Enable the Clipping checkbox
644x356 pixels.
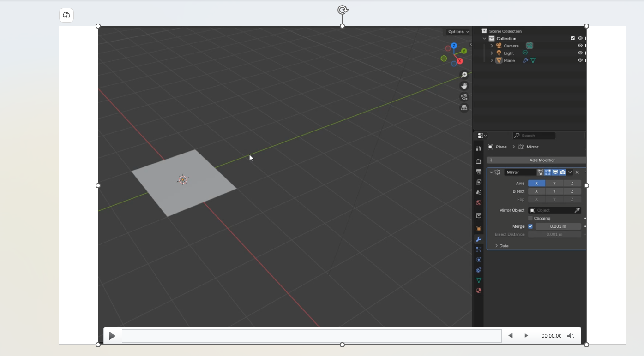[x=530, y=218]
